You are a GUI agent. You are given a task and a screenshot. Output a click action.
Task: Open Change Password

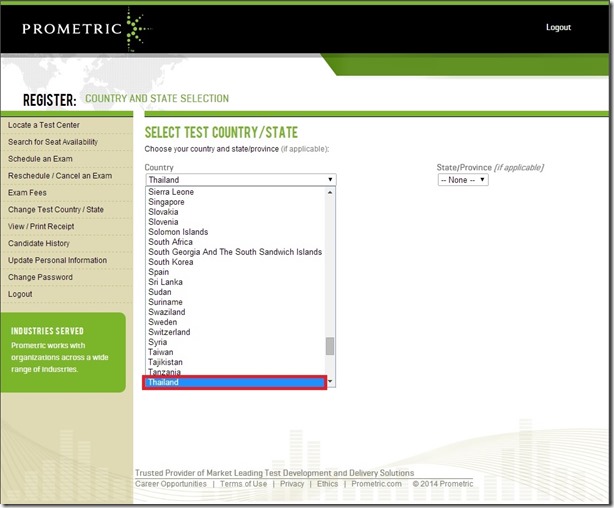click(x=40, y=277)
